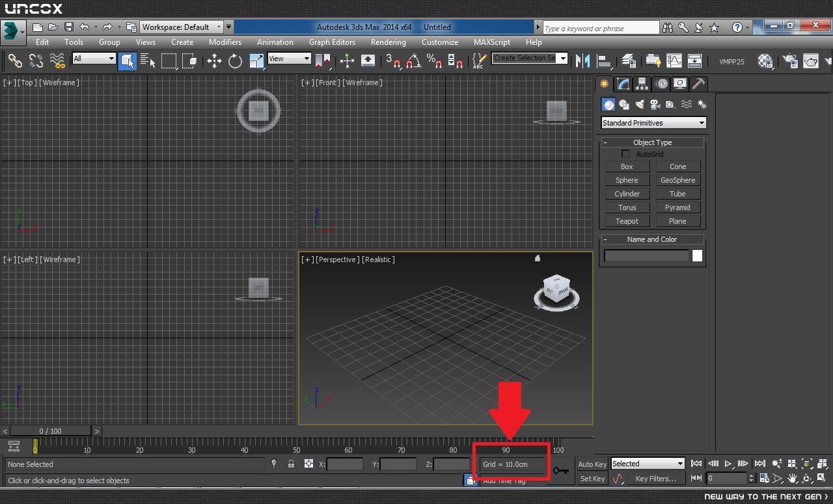Activate the Select and Rotate tool
Screen dimensions: 833x504
(x=235, y=60)
